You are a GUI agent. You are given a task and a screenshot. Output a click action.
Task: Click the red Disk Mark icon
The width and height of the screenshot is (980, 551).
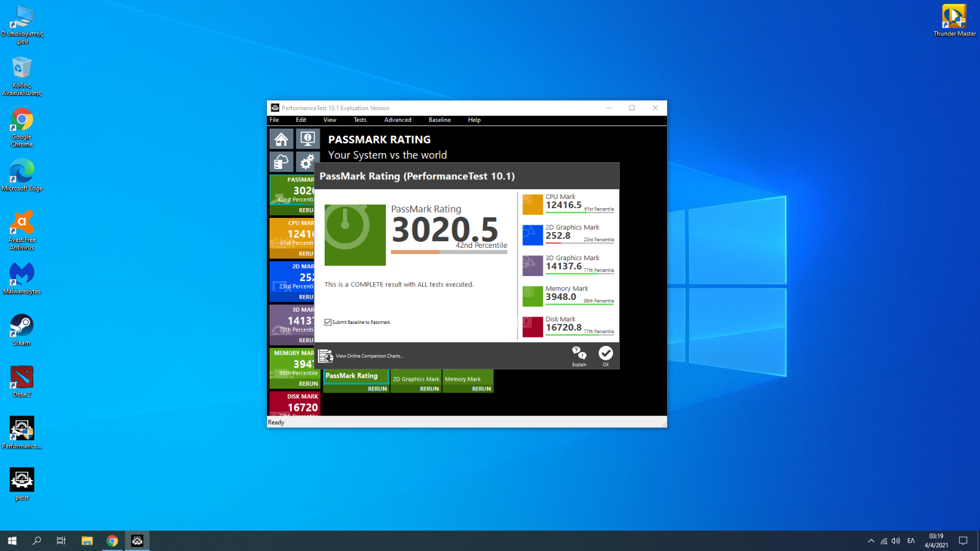532,327
